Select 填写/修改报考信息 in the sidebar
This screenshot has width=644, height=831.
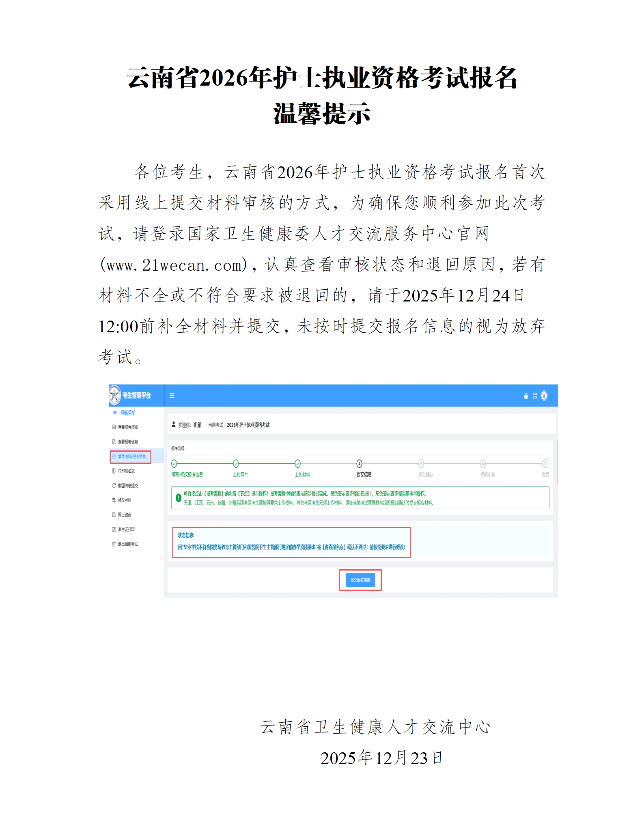[x=131, y=456]
